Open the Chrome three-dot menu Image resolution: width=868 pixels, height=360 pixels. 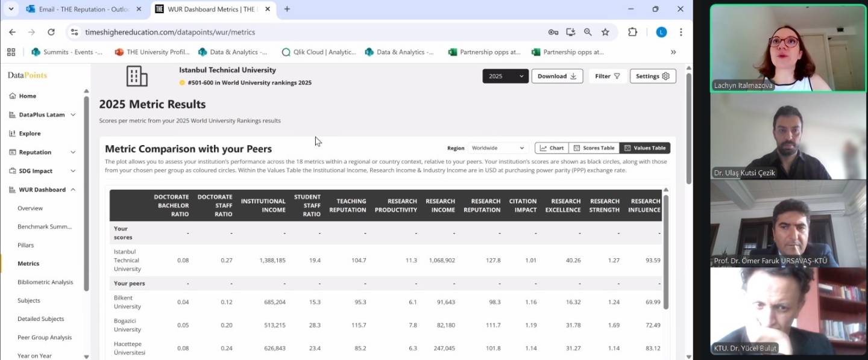point(681,32)
